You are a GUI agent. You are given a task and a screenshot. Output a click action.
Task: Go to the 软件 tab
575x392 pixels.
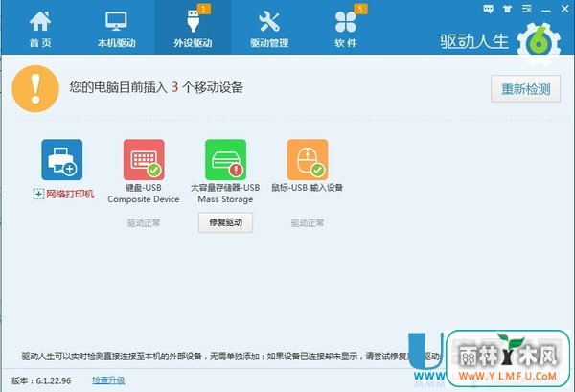346,28
